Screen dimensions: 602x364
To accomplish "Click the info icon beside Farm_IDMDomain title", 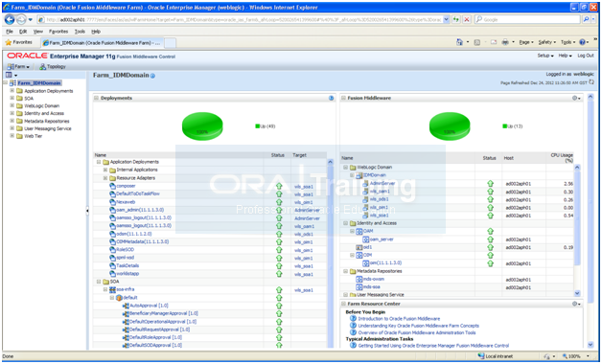I will pos(152,76).
